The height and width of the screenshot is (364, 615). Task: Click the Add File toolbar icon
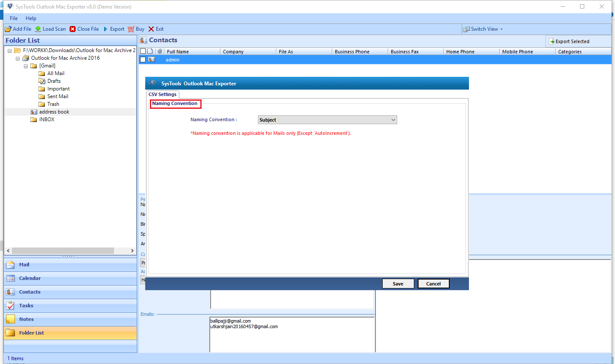(x=8, y=29)
